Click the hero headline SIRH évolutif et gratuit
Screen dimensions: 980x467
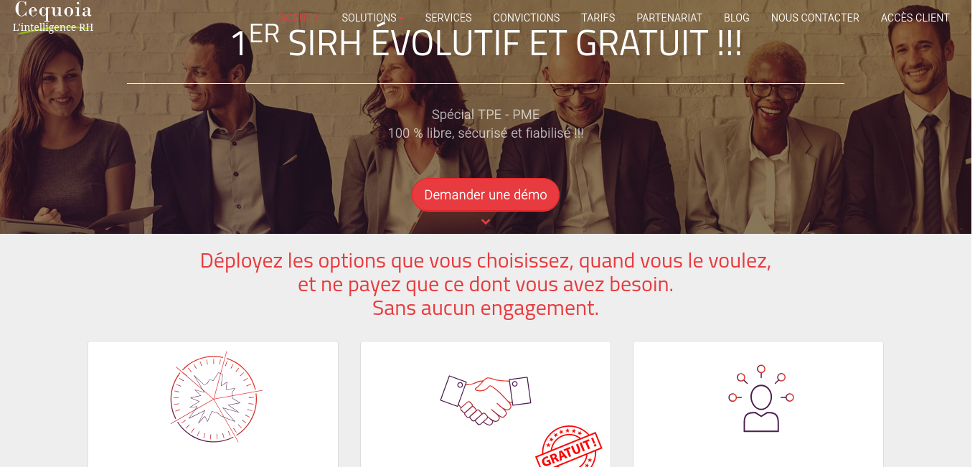pos(486,43)
